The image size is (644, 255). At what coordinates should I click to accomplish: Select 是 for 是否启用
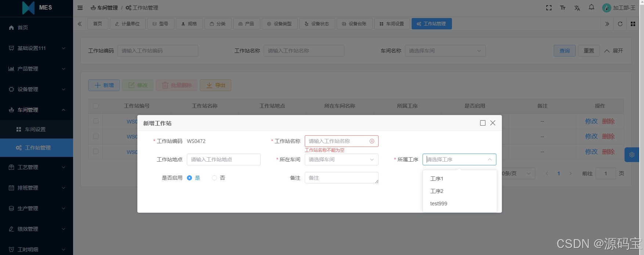click(x=193, y=178)
